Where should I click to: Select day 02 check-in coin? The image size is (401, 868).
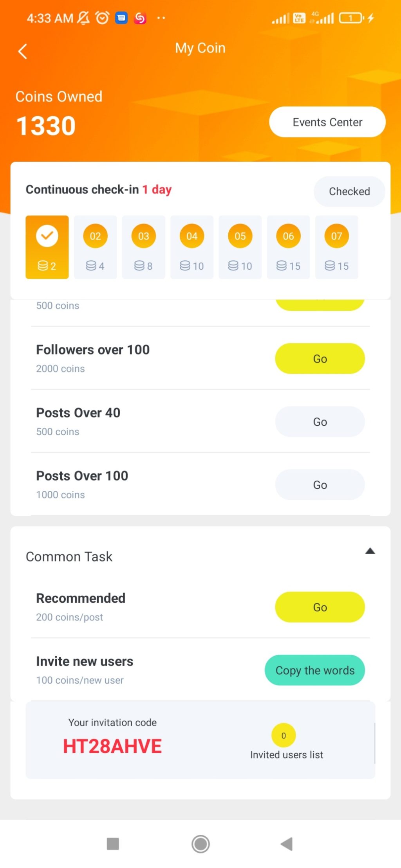point(95,236)
